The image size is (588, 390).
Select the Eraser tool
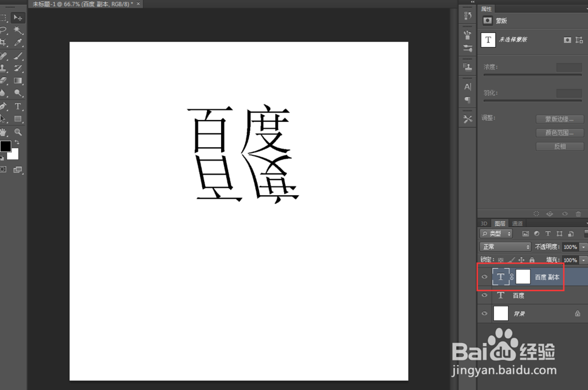(x=3, y=81)
